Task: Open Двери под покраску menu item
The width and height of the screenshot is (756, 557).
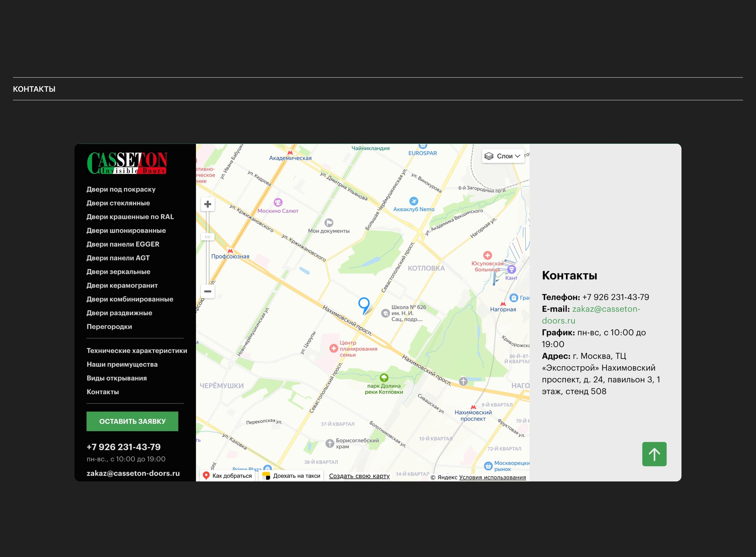Action: [x=121, y=189]
